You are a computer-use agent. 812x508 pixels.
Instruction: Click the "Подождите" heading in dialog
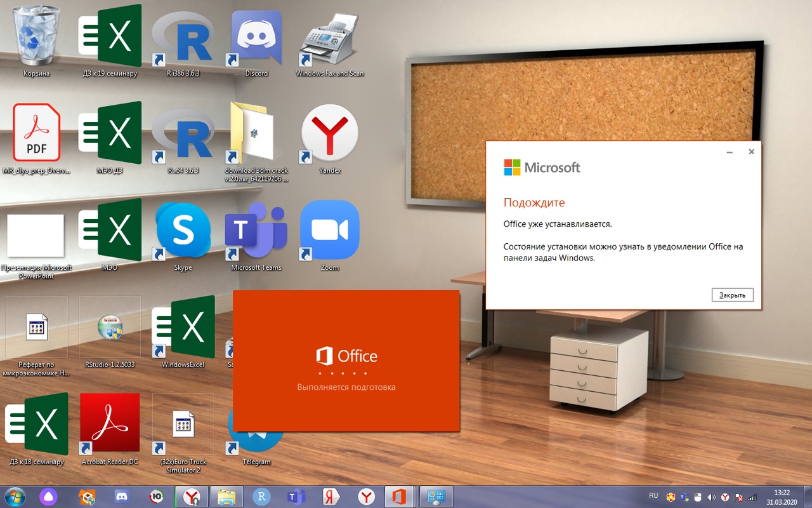click(x=534, y=203)
